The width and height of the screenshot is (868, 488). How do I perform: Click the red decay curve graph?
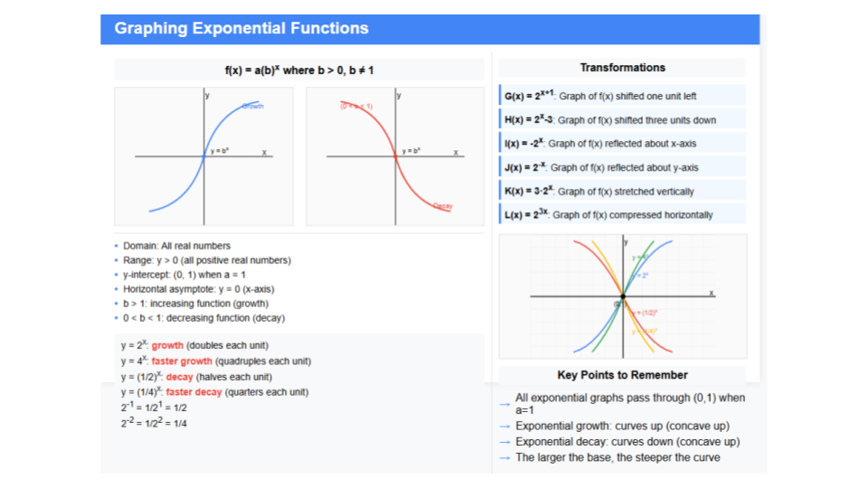[395, 156]
